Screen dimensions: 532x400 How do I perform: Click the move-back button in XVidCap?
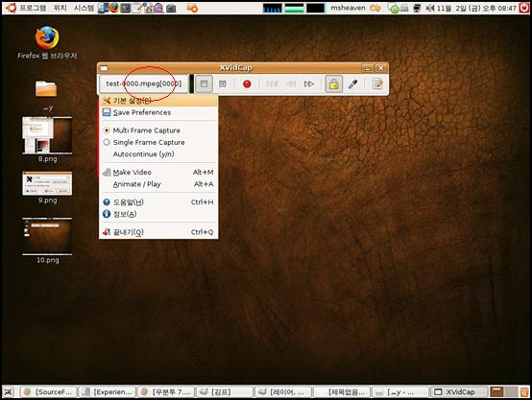pyautogui.click(x=290, y=83)
